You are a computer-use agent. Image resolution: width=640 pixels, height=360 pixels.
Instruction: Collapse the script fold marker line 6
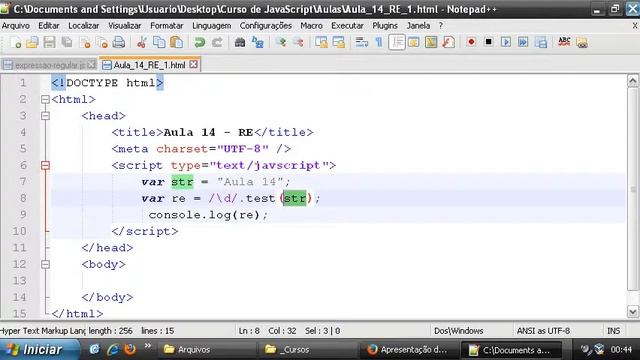point(45,165)
